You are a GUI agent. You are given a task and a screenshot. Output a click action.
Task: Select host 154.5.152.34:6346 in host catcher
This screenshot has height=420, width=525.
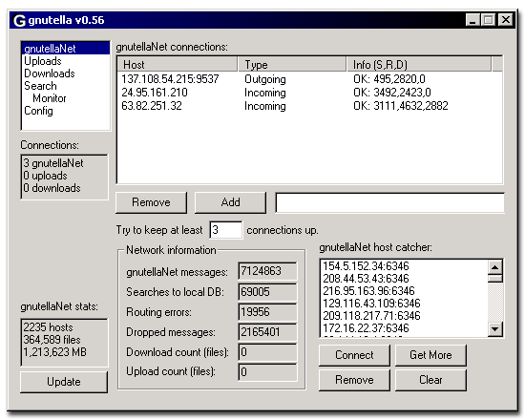pos(366,266)
